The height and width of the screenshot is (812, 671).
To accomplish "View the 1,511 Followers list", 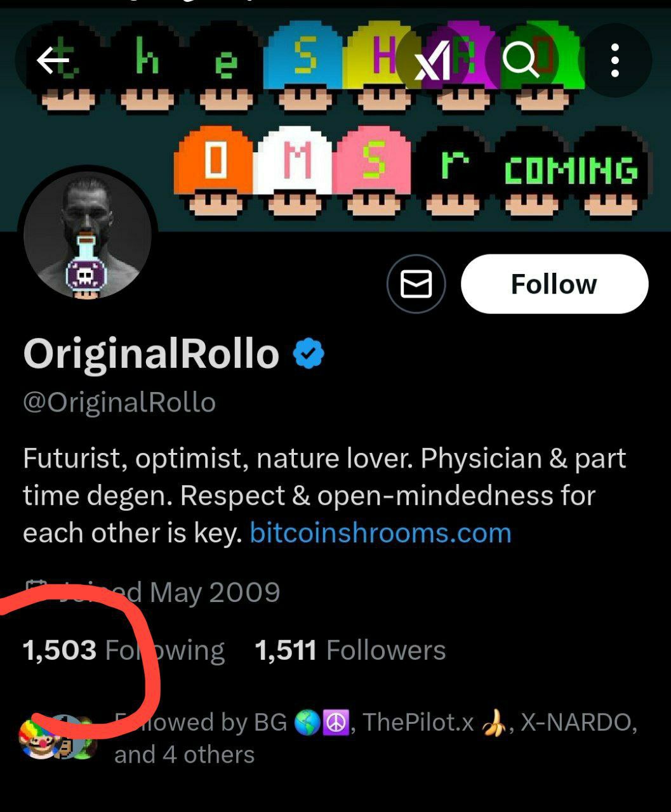I will coord(350,650).
